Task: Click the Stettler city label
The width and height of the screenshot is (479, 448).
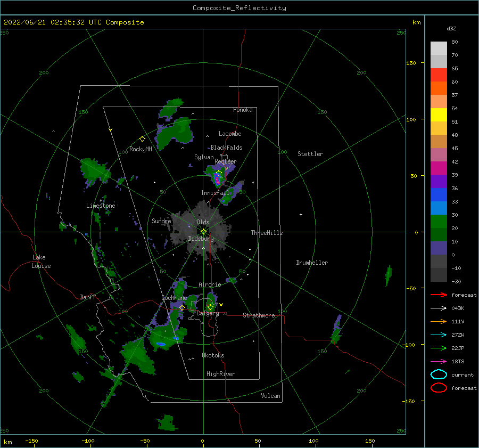Action: point(310,154)
